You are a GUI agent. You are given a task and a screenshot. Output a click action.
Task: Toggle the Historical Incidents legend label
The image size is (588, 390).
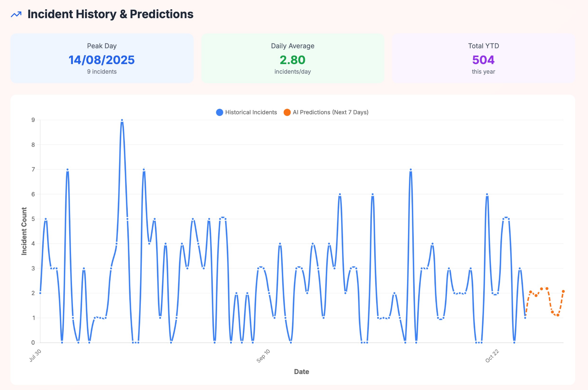pos(251,112)
